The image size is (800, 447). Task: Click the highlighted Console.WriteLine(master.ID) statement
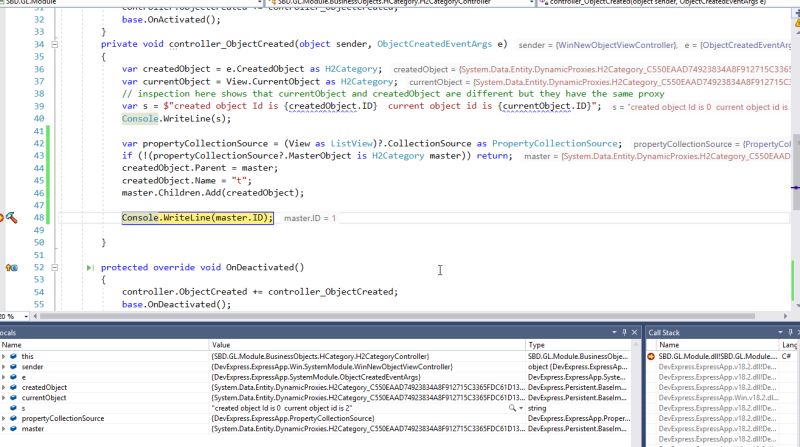197,218
